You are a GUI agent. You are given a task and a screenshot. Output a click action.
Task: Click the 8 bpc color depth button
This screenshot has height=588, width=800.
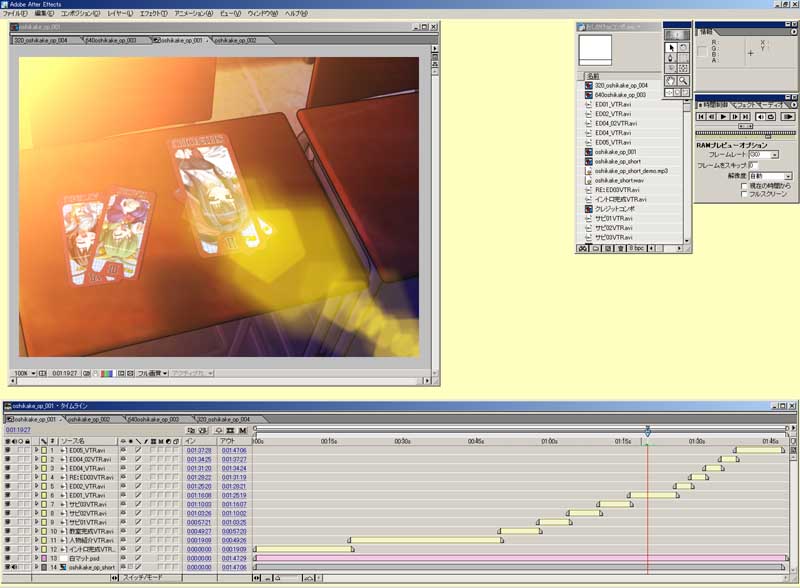tap(636, 248)
